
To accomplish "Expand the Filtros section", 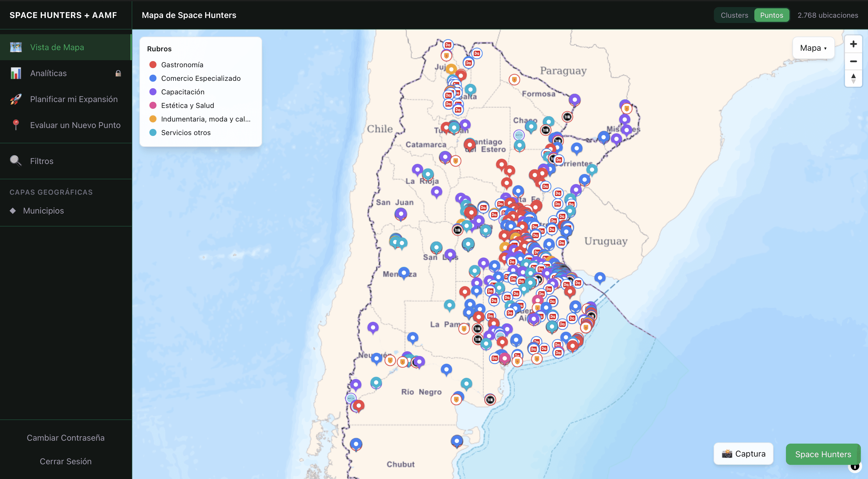I will pyautogui.click(x=42, y=161).
